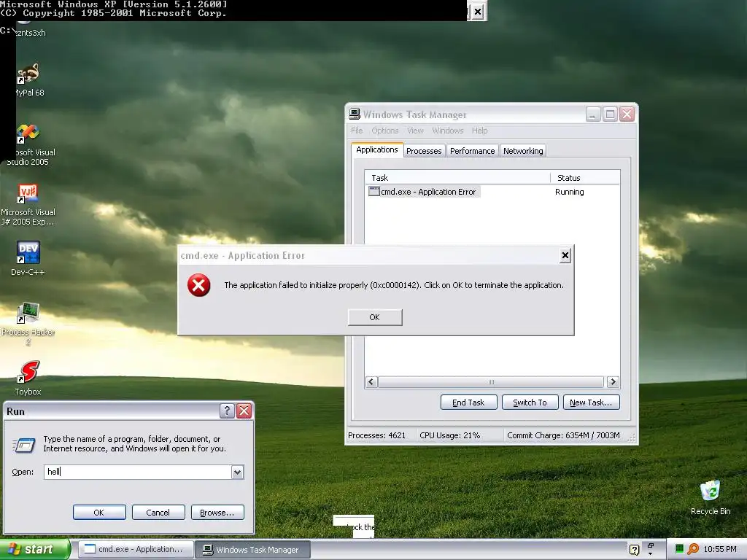The width and height of the screenshot is (747, 560).
Task: Click the red error icon in dialog
Action: coord(198,285)
